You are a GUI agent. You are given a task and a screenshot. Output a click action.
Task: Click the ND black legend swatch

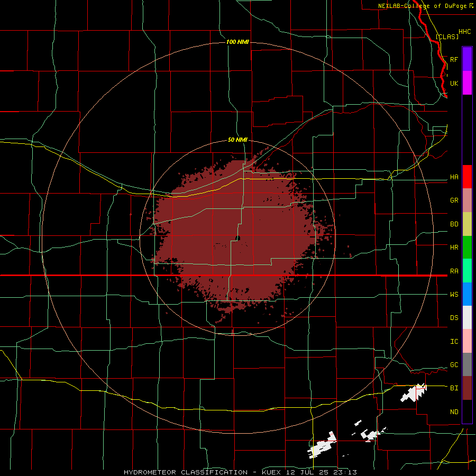click(467, 411)
